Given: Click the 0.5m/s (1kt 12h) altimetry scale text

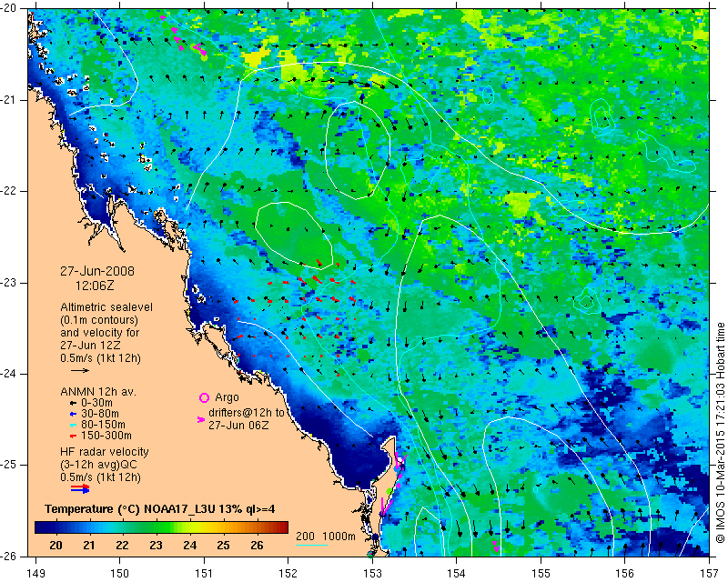Looking at the screenshot, I should [100, 358].
